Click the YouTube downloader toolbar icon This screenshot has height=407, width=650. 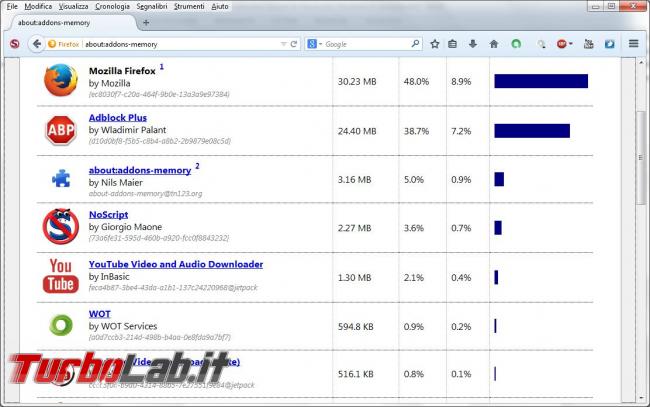[x=588, y=44]
